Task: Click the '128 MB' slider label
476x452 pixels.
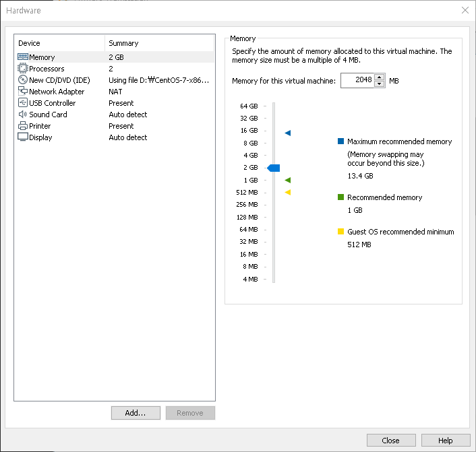Action: 247,217
